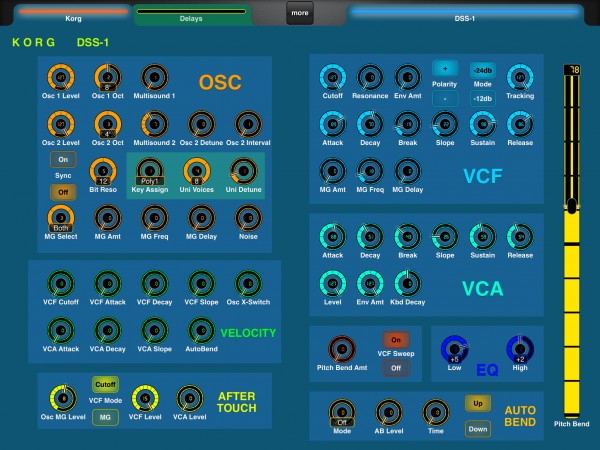Screen dimensions: 600x450
Task: Select the Kbd Decay knob
Action: point(408,284)
